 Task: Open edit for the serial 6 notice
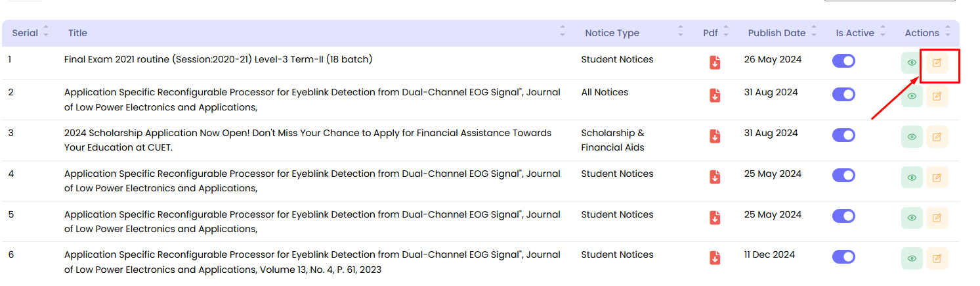(x=937, y=258)
